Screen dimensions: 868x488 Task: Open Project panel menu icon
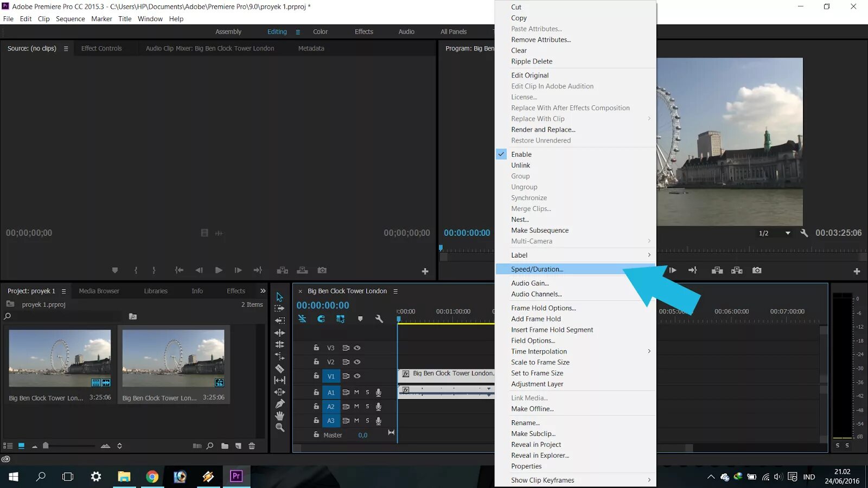tap(63, 291)
